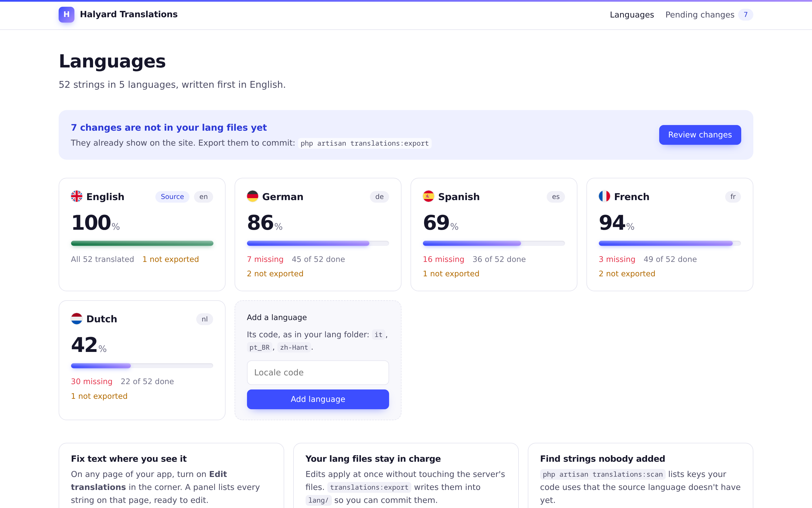Click the French 94% progress bar
The image size is (812, 508).
coord(670,243)
